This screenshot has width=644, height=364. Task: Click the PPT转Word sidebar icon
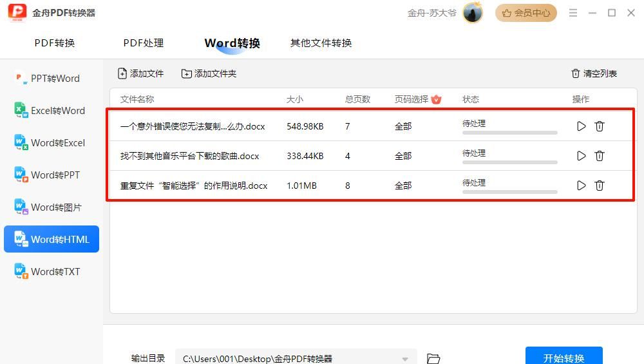(x=20, y=78)
